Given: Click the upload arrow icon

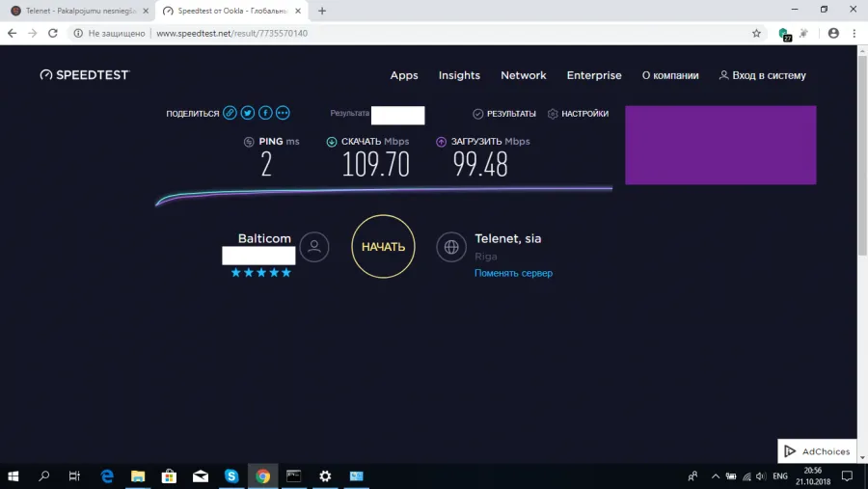Looking at the screenshot, I should pyautogui.click(x=441, y=142).
